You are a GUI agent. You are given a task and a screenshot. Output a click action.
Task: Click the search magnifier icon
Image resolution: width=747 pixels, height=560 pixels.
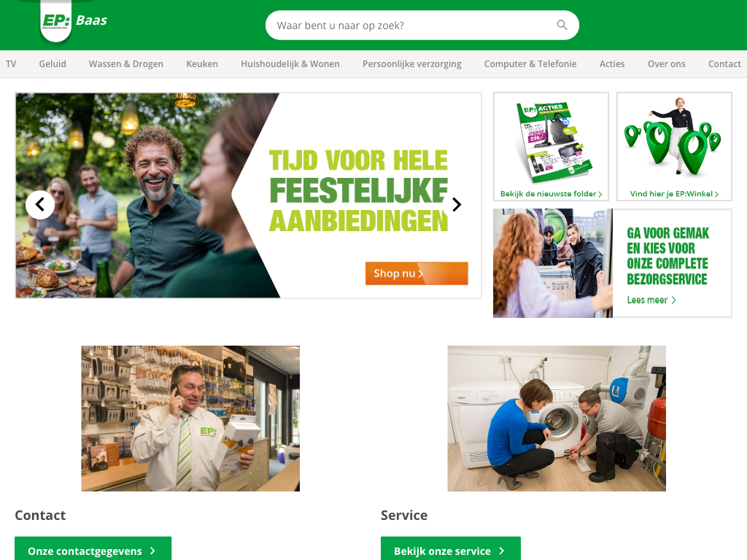(562, 25)
